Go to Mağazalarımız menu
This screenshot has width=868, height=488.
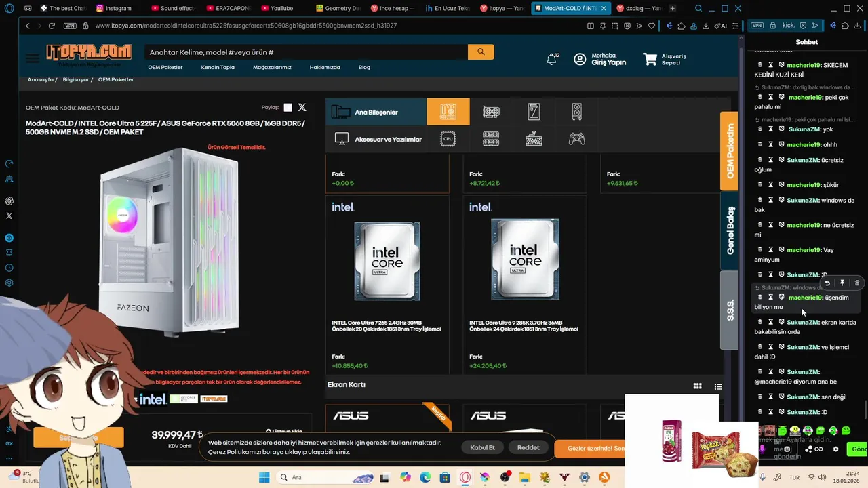click(x=272, y=67)
